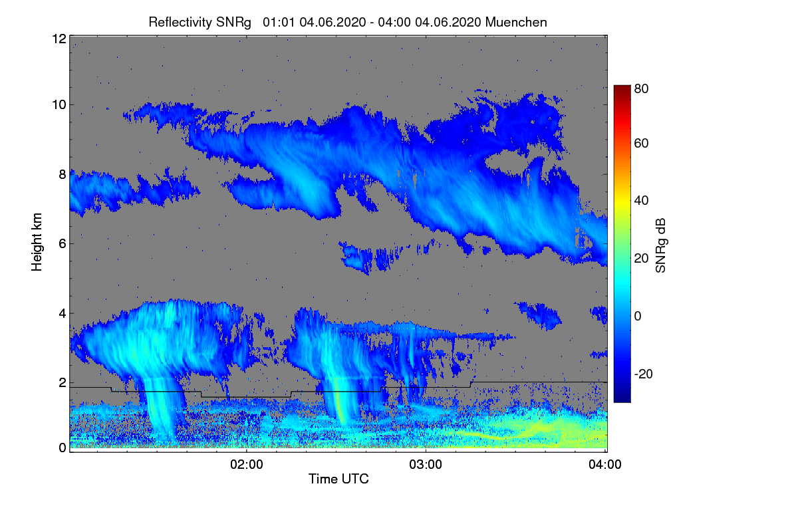Image resolution: width=798 pixels, height=532 pixels.
Task: Click the 04:00 time tick label
Action: coord(605,464)
